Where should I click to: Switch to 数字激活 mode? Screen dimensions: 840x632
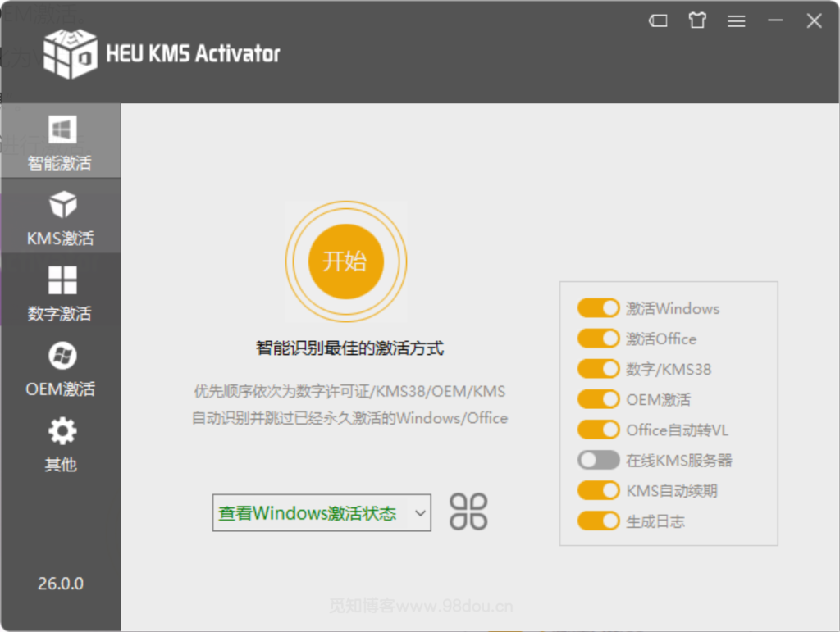click(x=61, y=292)
